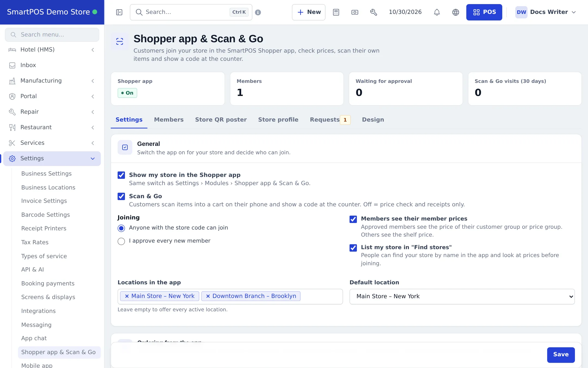The width and height of the screenshot is (588, 368).
Task: Click the Services scissors icon
Action: [12, 143]
